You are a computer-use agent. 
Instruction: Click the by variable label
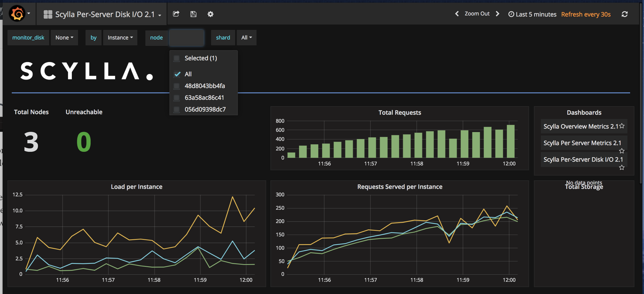coord(94,38)
